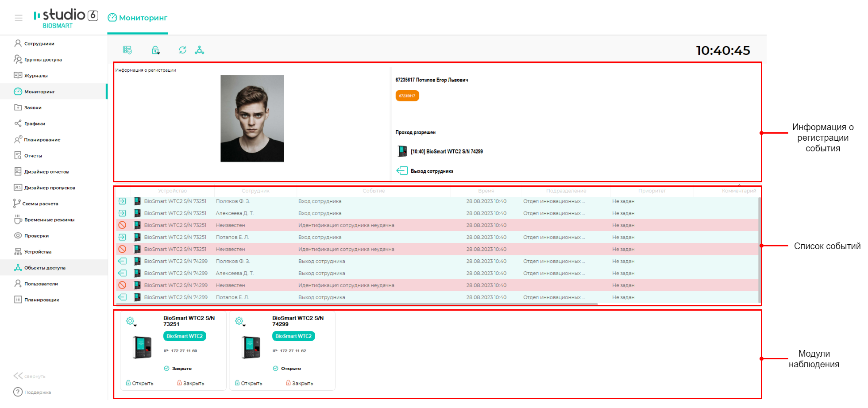Click the events list horizontal scrollbar

point(357,304)
